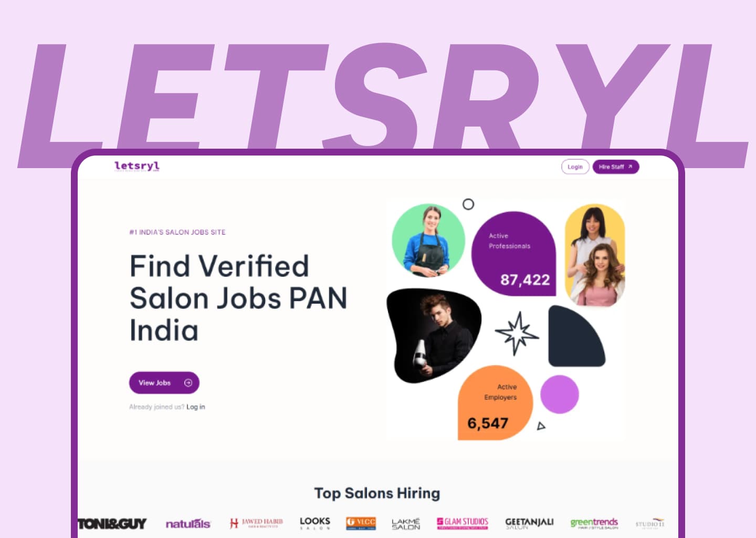
Task: Open the Hire Staff button
Action: [616, 167]
